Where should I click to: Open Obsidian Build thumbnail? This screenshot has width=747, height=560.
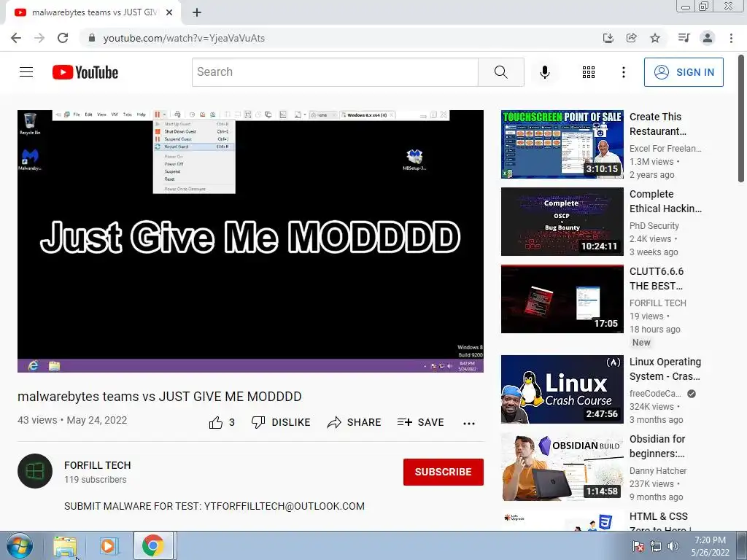point(562,467)
